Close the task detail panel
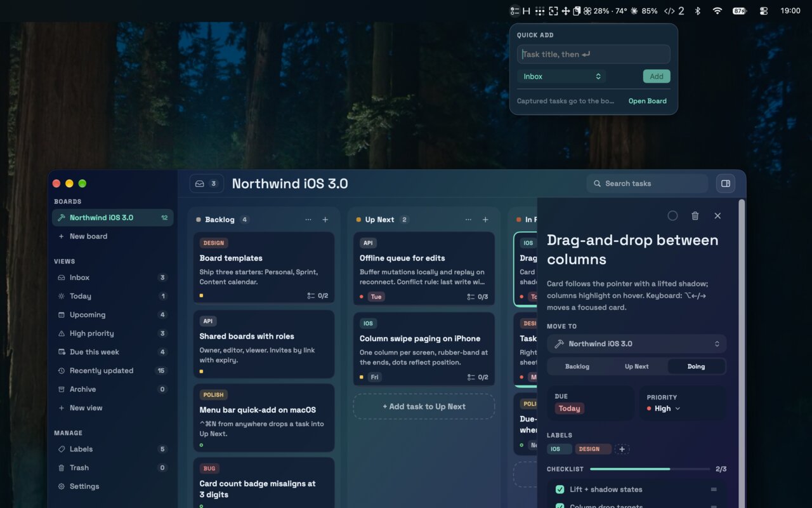 pos(717,216)
